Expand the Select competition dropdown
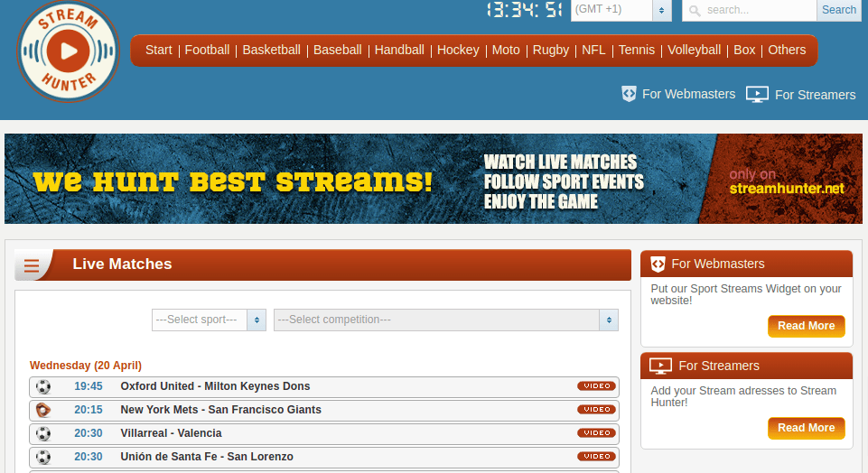 [x=445, y=320]
